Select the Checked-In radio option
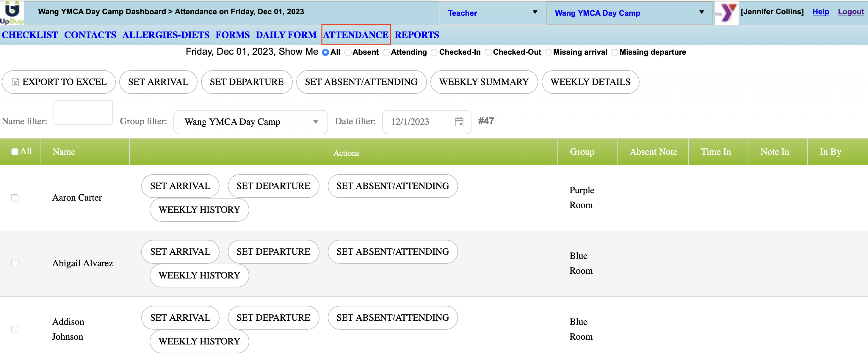868x362 pixels. pyautogui.click(x=434, y=53)
